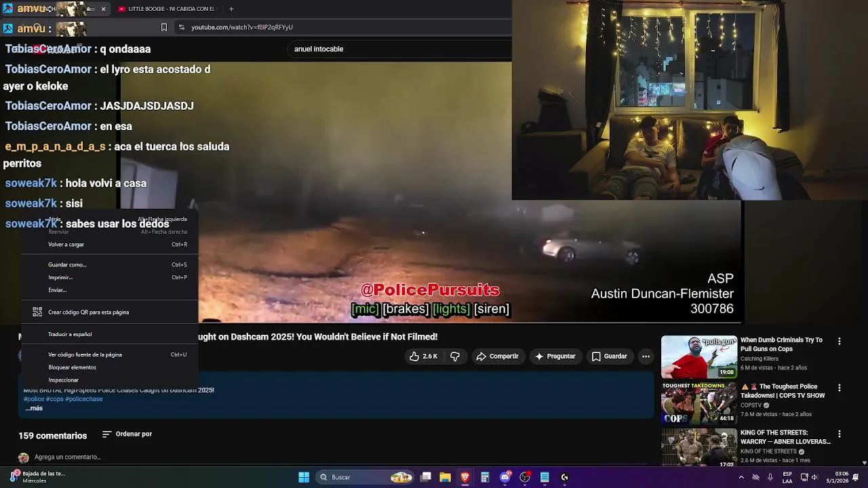Screen dimensions: 868x488
Task: Choose 'Enviar...' context menu entry
Action: click(x=109, y=290)
